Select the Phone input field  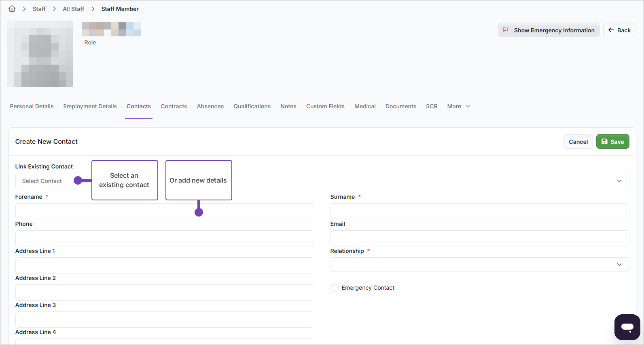point(165,238)
